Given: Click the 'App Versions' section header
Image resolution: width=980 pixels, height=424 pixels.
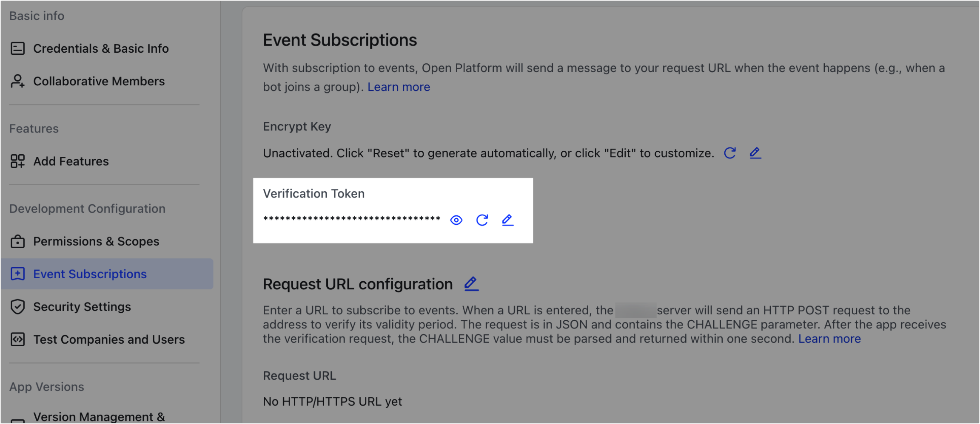Looking at the screenshot, I should (47, 387).
